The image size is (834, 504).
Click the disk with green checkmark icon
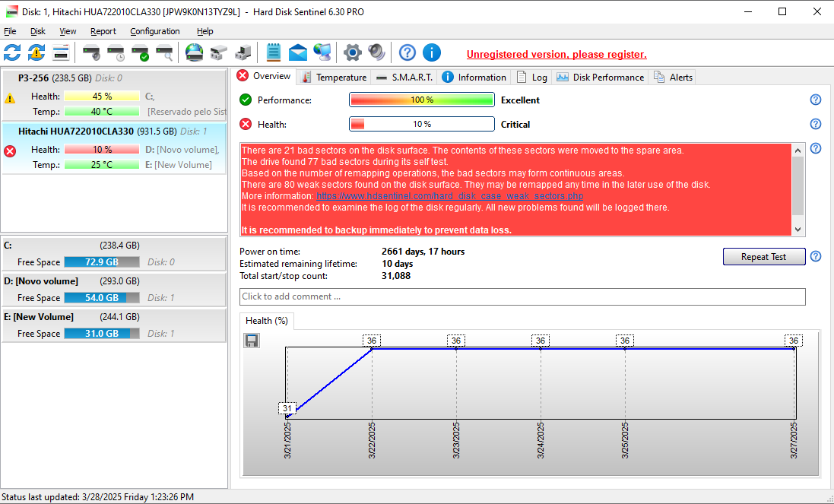point(141,52)
